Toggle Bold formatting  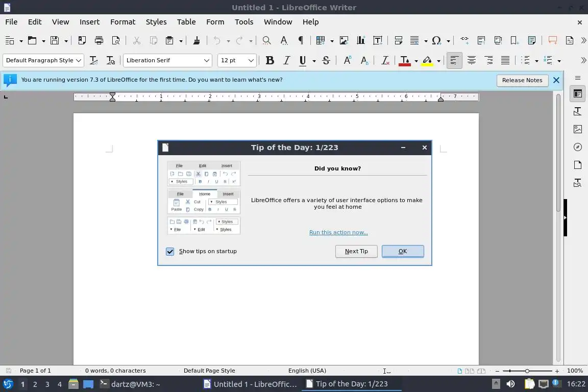tap(269, 60)
